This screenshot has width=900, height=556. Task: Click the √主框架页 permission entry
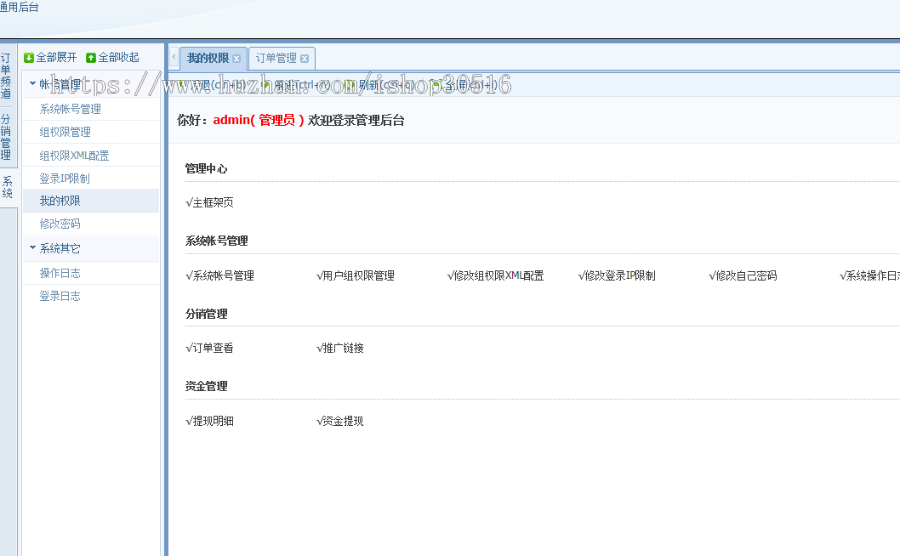209,203
